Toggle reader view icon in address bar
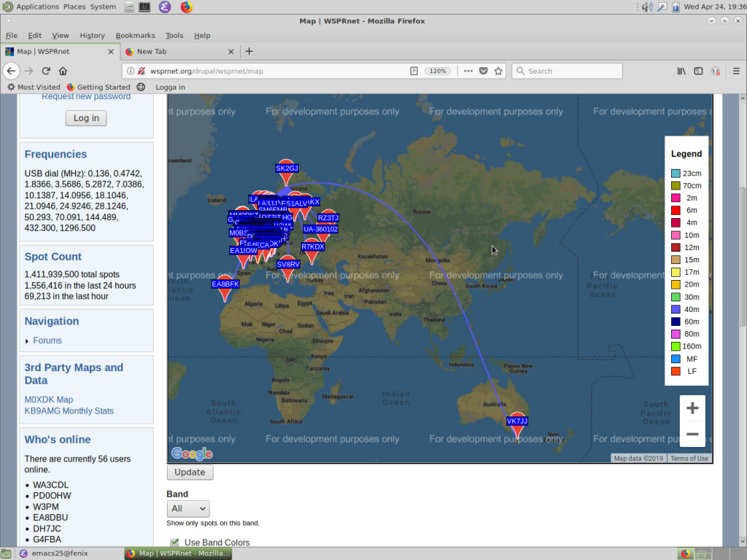Image resolution: width=747 pixels, height=560 pixels. point(414,71)
